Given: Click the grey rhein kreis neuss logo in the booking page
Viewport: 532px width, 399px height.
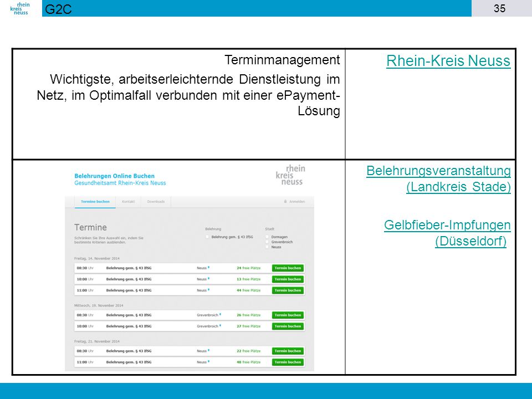Looking at the screenshot, I should (x=290, y=175).
